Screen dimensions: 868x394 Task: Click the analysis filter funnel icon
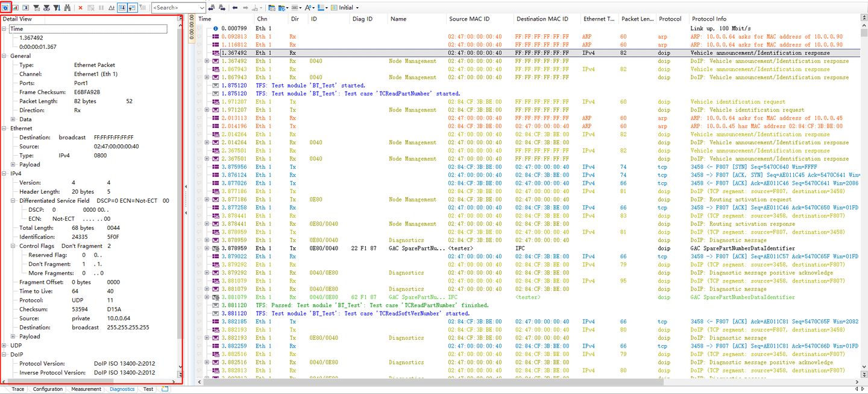point(37,8)
